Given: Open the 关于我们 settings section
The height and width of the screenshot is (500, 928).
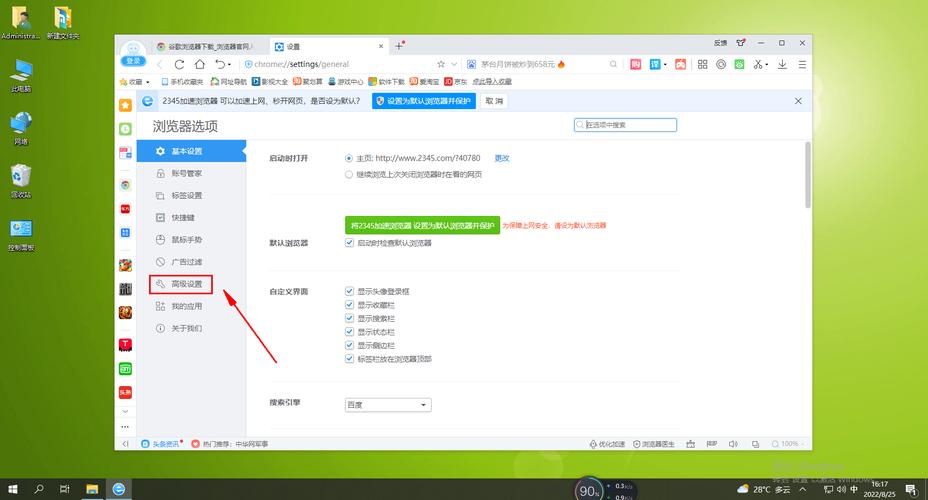Looking at the screenshot, I should [x=191, y=328].
